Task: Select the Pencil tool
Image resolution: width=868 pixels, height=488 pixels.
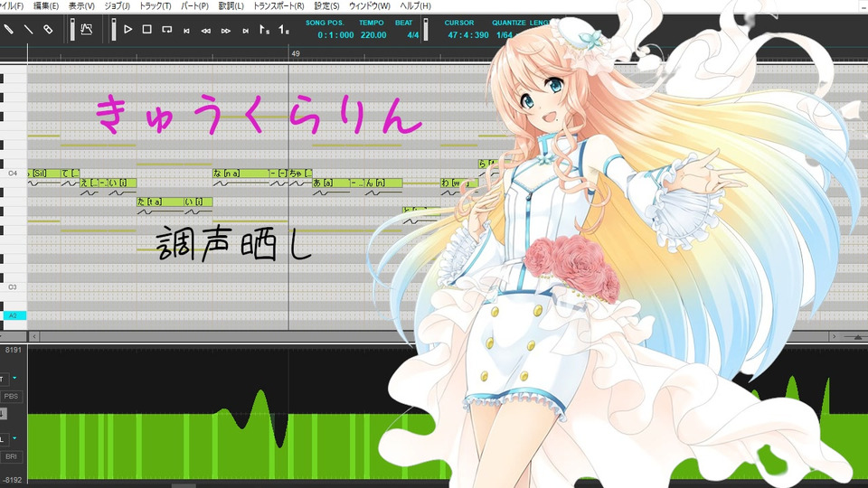Action: tap(8, 29)
